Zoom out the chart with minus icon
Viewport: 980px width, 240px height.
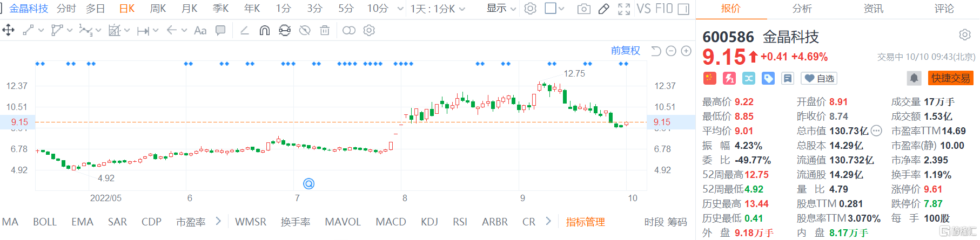(671, 51)
